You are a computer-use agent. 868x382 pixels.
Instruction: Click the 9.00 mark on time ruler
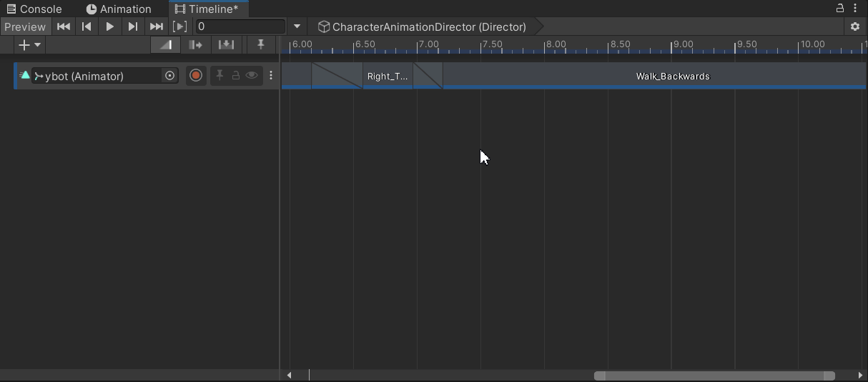pyautogui.click(x=682, y=44)
